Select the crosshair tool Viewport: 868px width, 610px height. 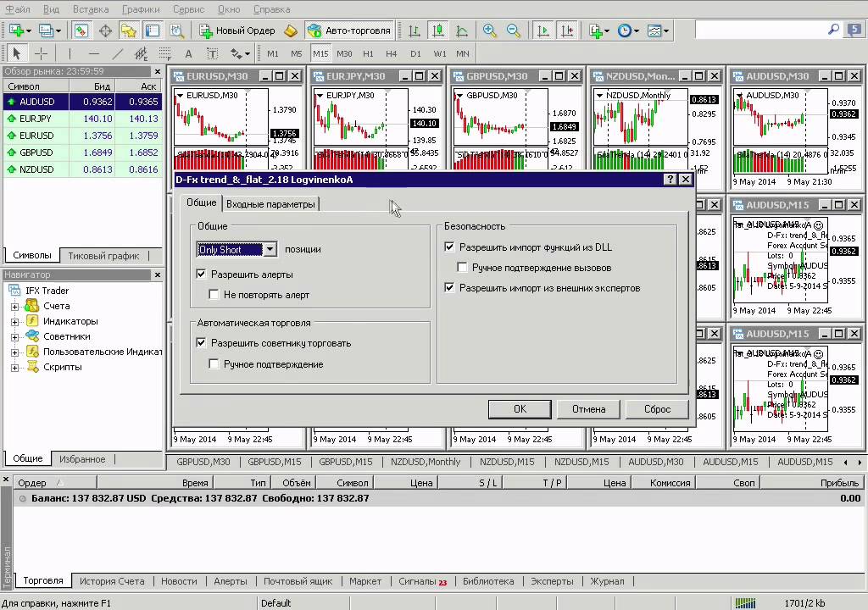[41, 53]
